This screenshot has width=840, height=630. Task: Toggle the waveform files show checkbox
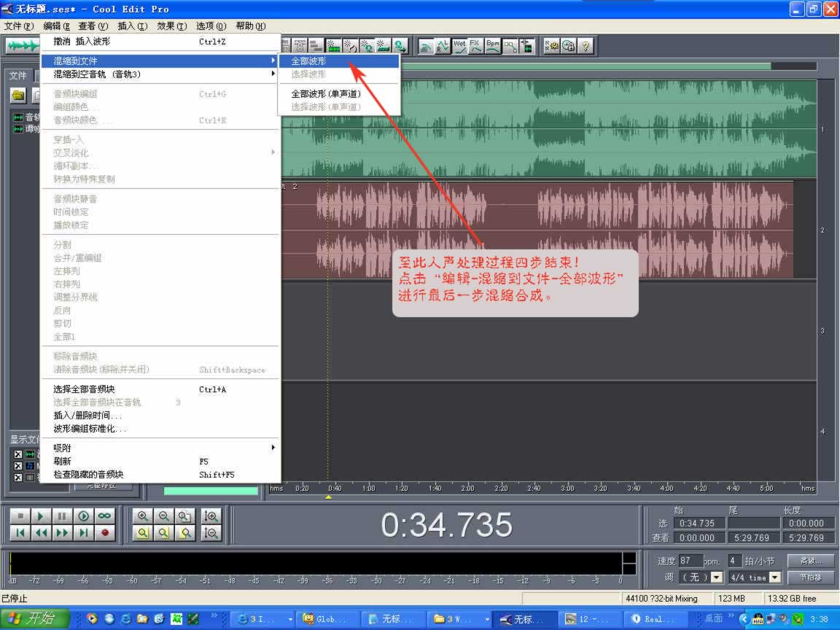pos(18,454)
